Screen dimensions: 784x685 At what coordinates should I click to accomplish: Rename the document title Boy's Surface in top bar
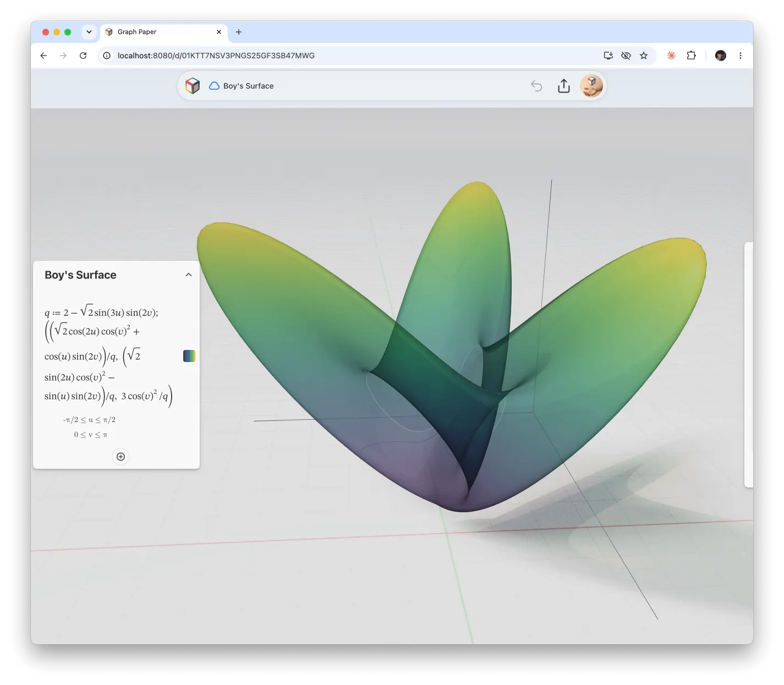249,86
